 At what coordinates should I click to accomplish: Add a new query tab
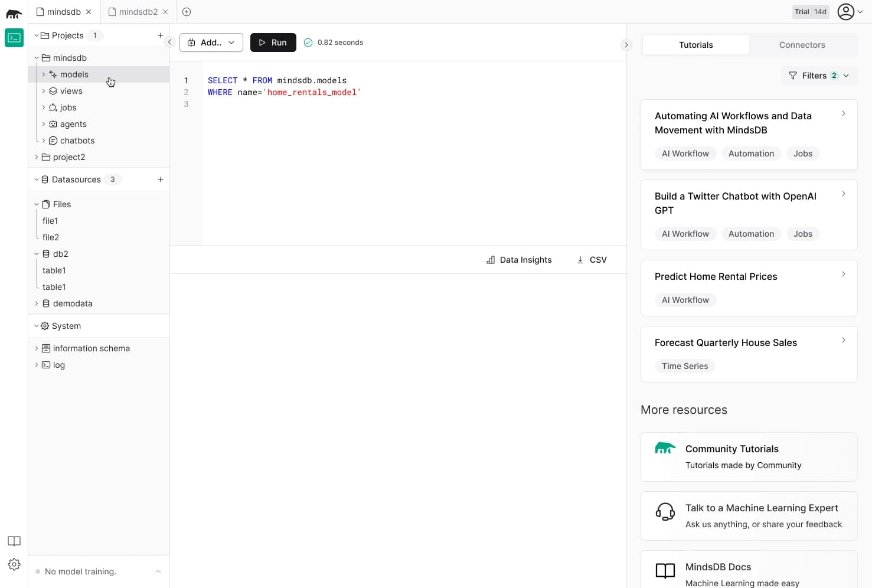pyautogui.click(x=187, y=12)
